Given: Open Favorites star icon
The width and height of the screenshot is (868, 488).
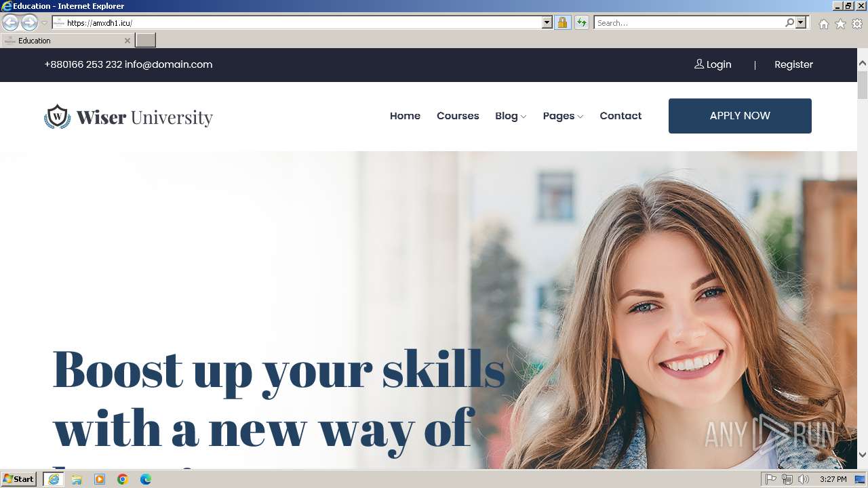Looking at the screenshot, I should point(840,24).
